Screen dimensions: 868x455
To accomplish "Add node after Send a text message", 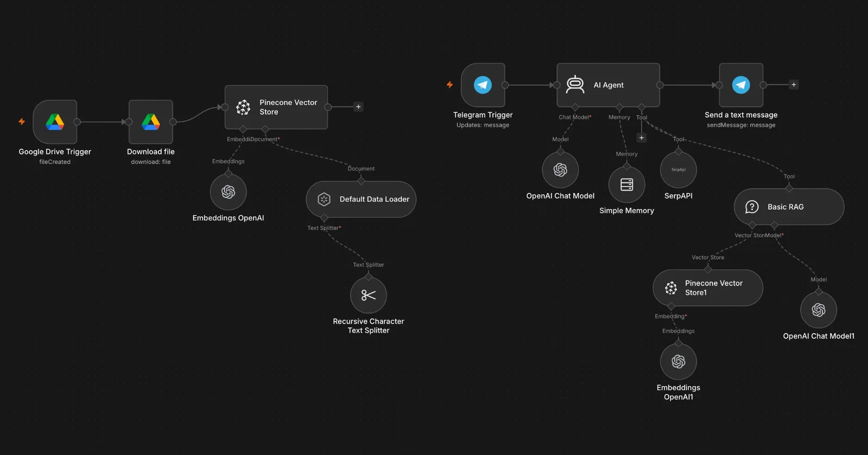I will [794, 85].
